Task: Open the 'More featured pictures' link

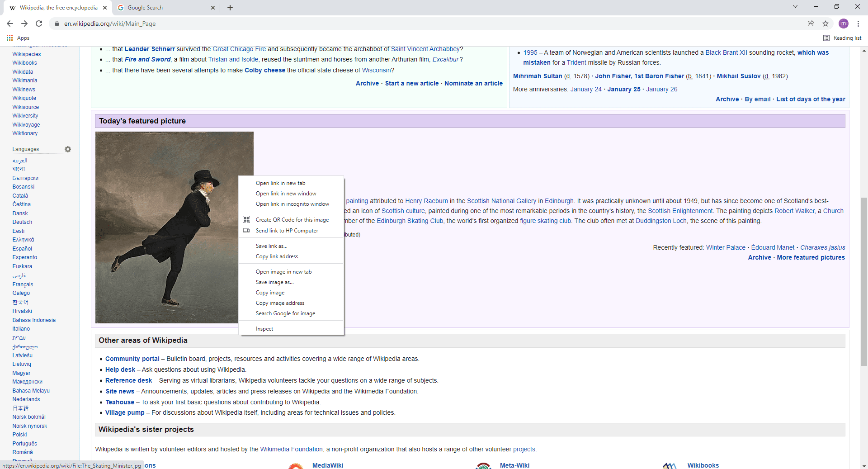Action: [x=811, y=257]
